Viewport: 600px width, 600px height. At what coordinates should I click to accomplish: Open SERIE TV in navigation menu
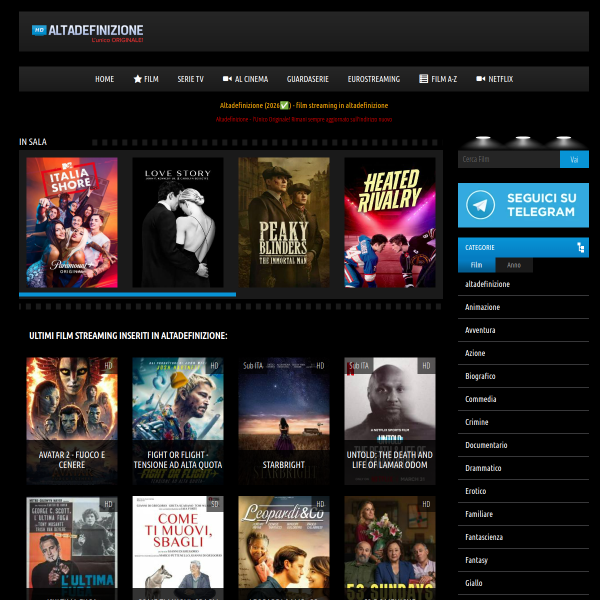coord(190,79)
